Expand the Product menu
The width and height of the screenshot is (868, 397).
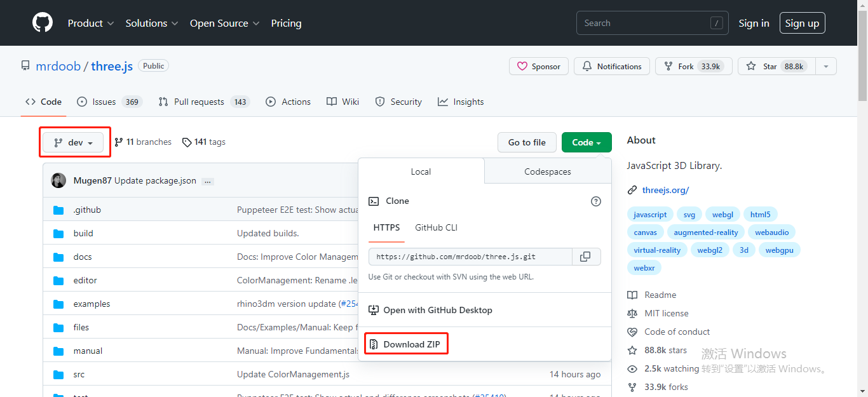pos(91,23)
